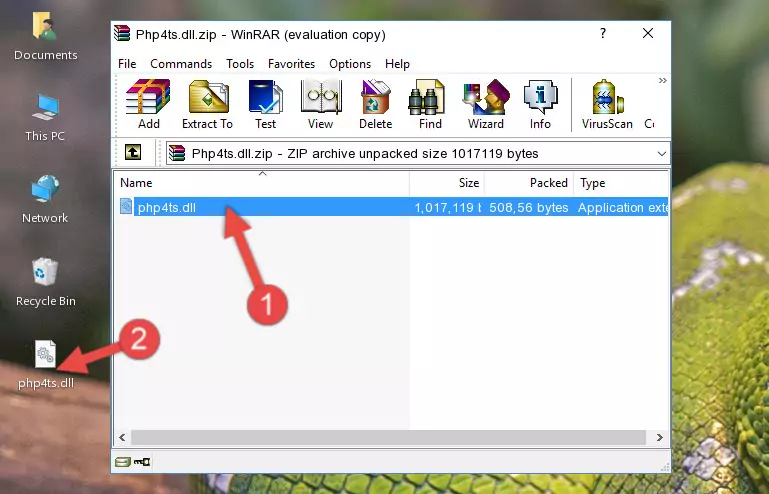Screen dimensions: 769x494
Task: Open the archive path dropdown
Action: pos(662,154)
